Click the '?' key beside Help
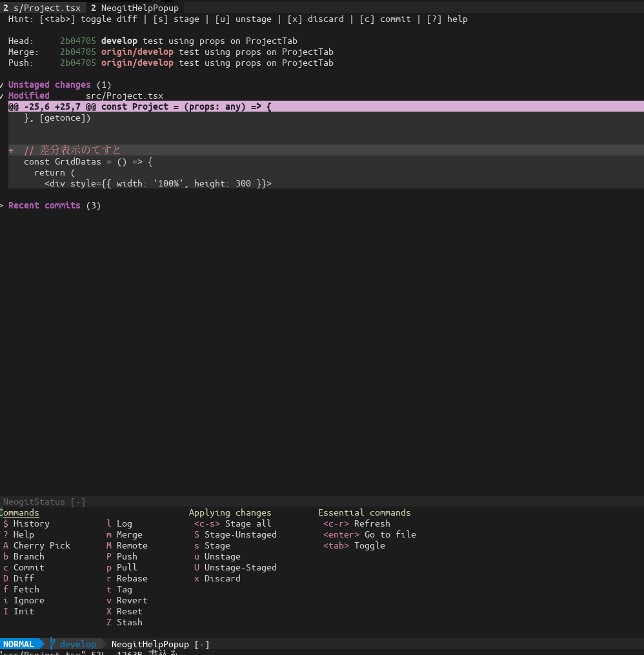The height and width of the screenshot is (655, 644). point(5,534)
